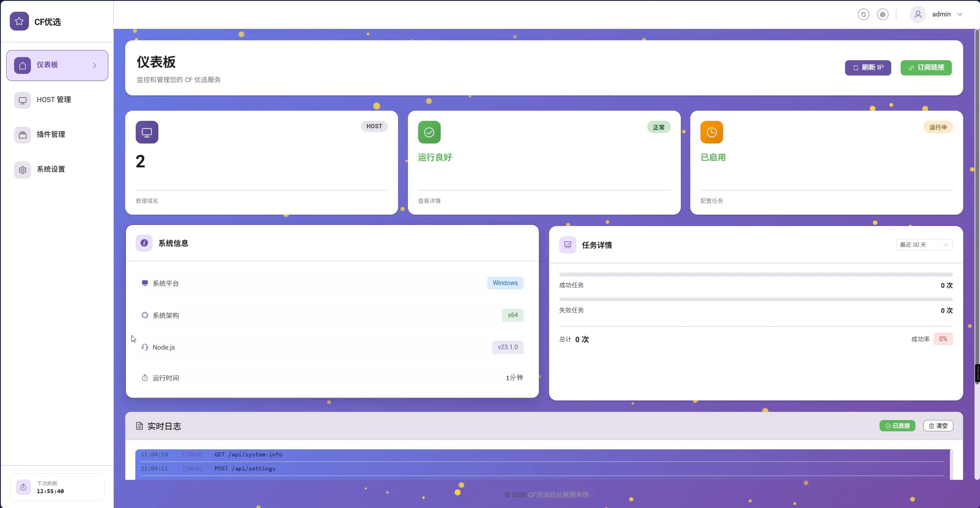Click the 0% success rate badge
980x508 pixels.
pyautogui.click(x=943, y=339)
